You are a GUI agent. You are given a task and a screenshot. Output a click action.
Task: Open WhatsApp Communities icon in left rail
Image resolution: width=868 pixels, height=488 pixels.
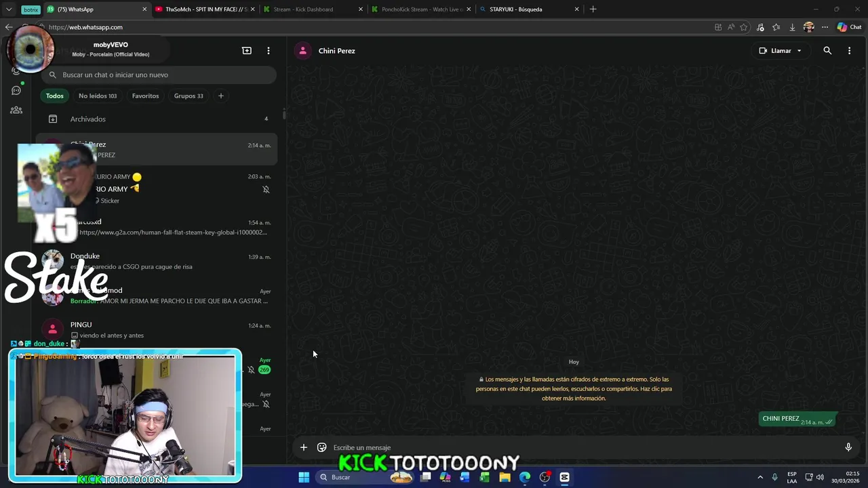tap(16, 110)
